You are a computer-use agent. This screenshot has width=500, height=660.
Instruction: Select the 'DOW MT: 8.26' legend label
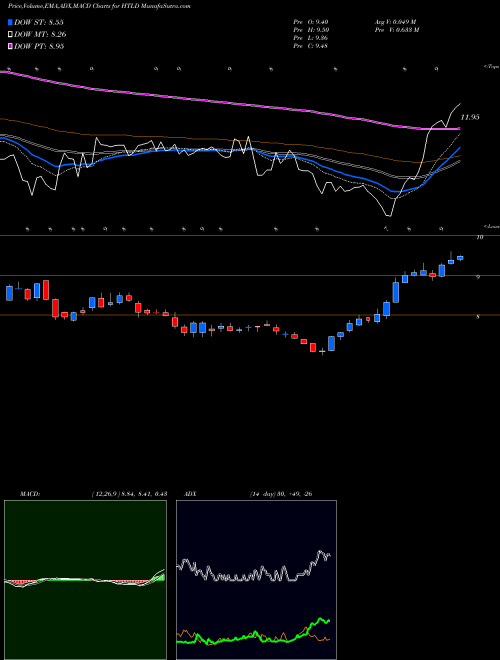coord(40,35)
